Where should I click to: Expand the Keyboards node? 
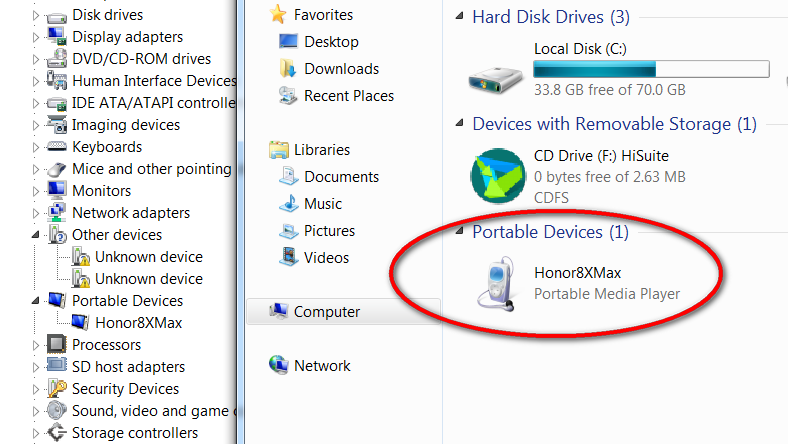36,147
